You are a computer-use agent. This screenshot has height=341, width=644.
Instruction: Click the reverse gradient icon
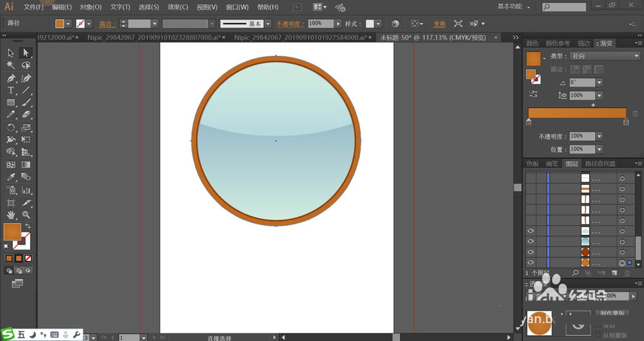pos(533,93)
